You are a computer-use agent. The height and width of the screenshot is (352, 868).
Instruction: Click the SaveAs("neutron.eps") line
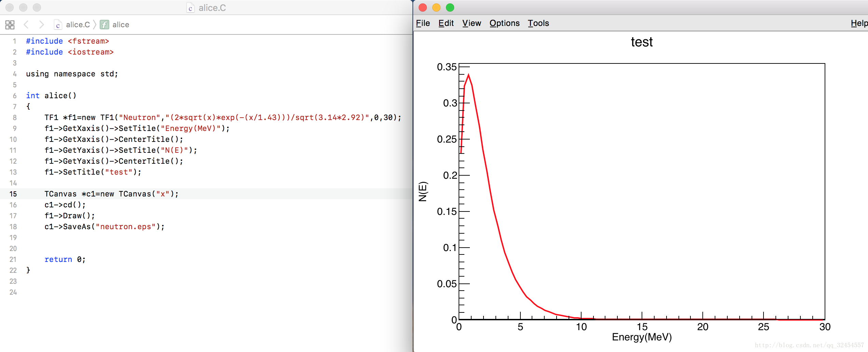[x=104, y=226]
